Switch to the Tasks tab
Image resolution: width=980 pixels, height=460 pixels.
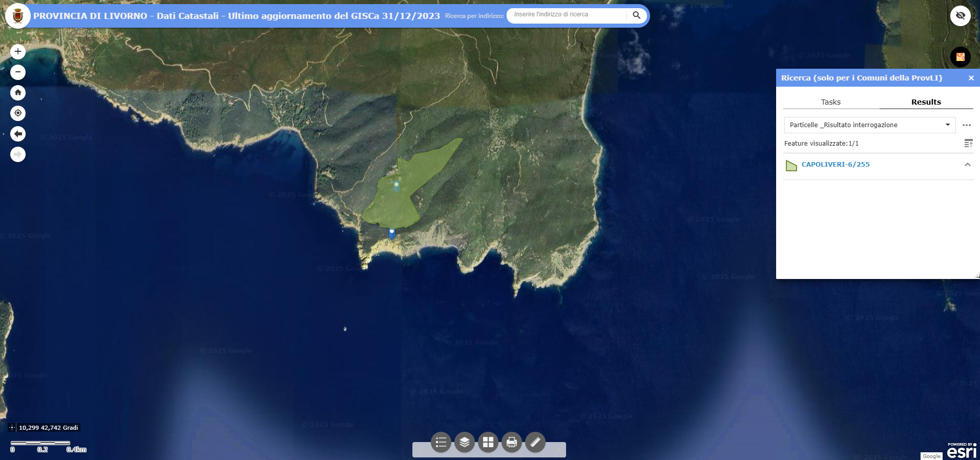tap(830, 102)
